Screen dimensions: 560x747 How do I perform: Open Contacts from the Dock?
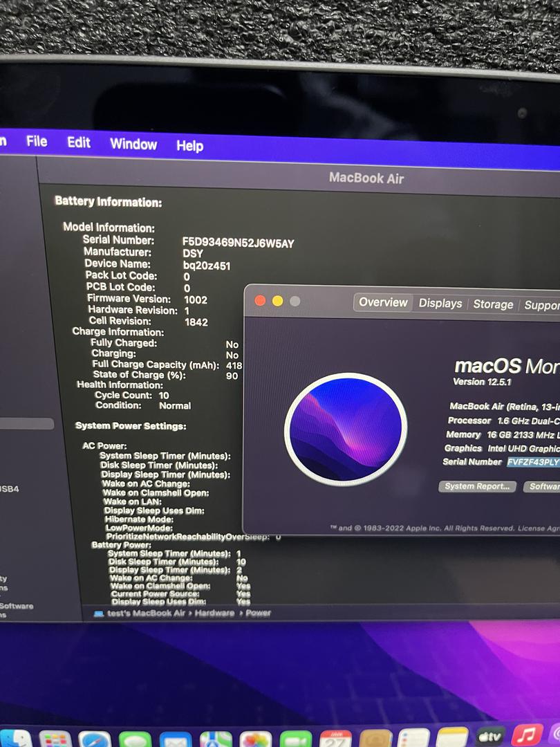click(x=375, y=739)
